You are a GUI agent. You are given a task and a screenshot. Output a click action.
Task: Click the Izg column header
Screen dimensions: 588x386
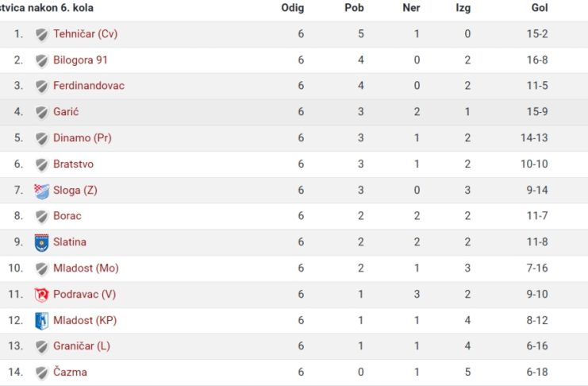pyautogui.click(x=463, y=8)
